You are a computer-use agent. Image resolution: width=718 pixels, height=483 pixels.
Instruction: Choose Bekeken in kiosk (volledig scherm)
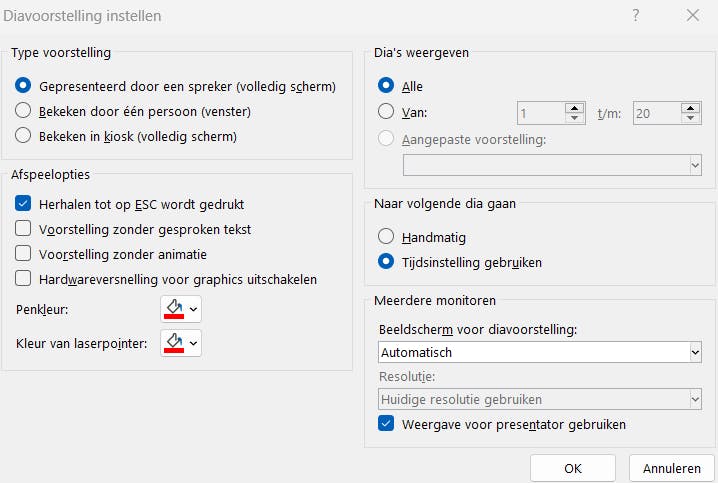tap(24, 136)
